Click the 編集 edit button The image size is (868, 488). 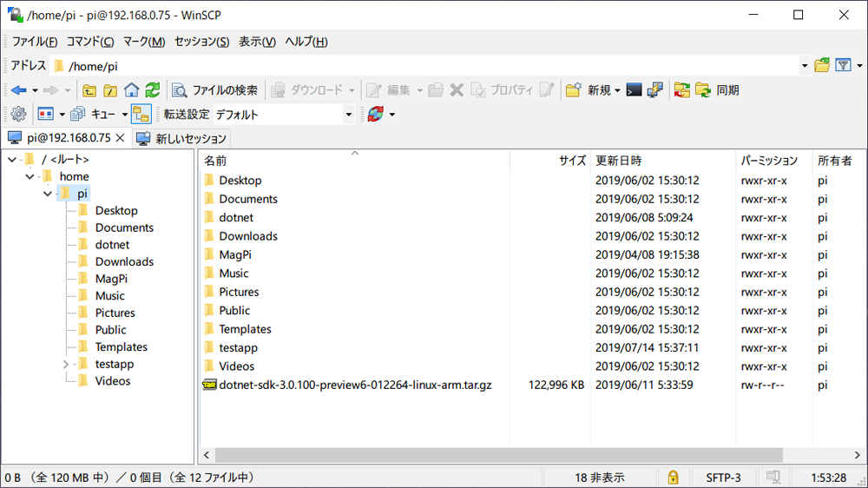[389, 90]
